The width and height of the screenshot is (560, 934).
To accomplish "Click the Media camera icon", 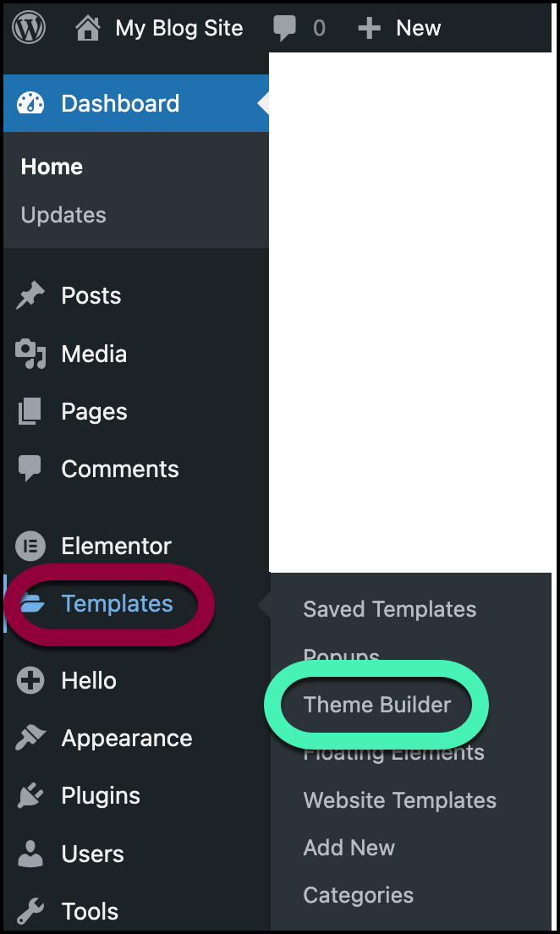I will click(31, 354).
